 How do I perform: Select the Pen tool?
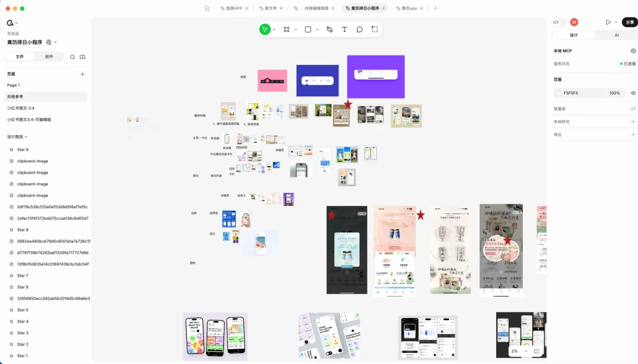[330, 29]
